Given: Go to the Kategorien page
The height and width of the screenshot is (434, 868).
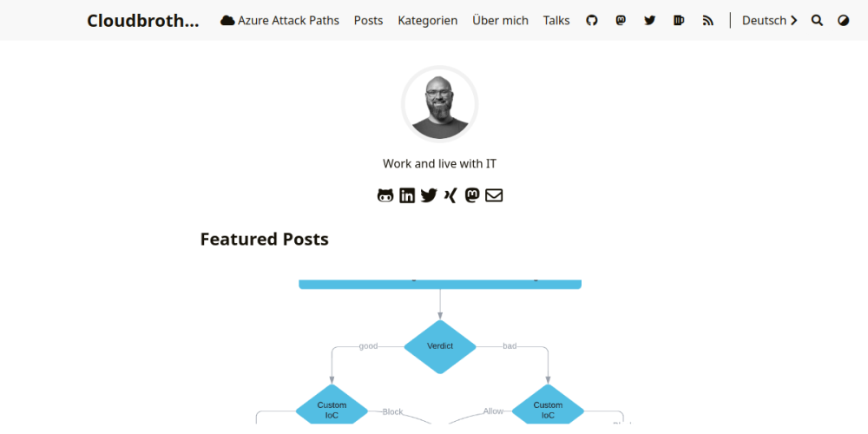Looking at the screenshot, I should pyautogui.click(x=427, y=21).
